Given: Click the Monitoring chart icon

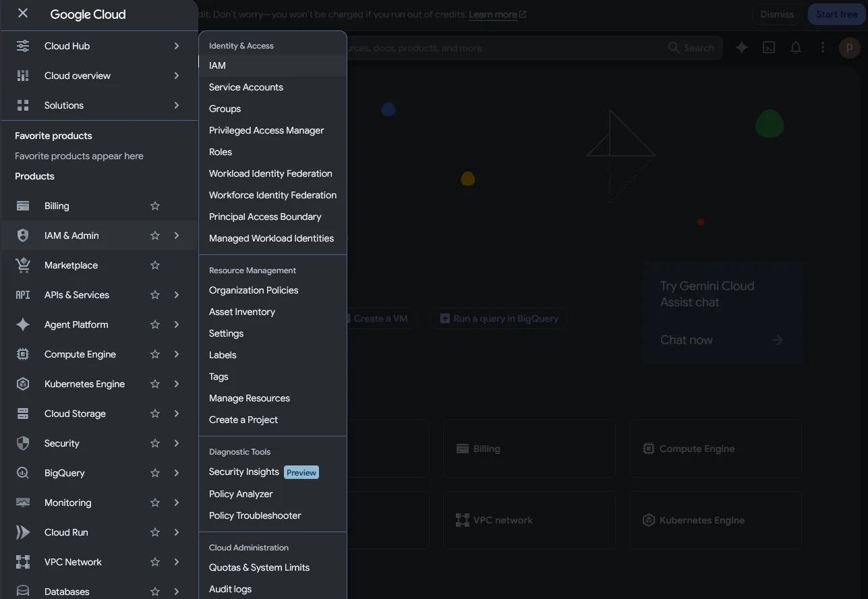Looking at the screenshot, I should tap(23, 503).
